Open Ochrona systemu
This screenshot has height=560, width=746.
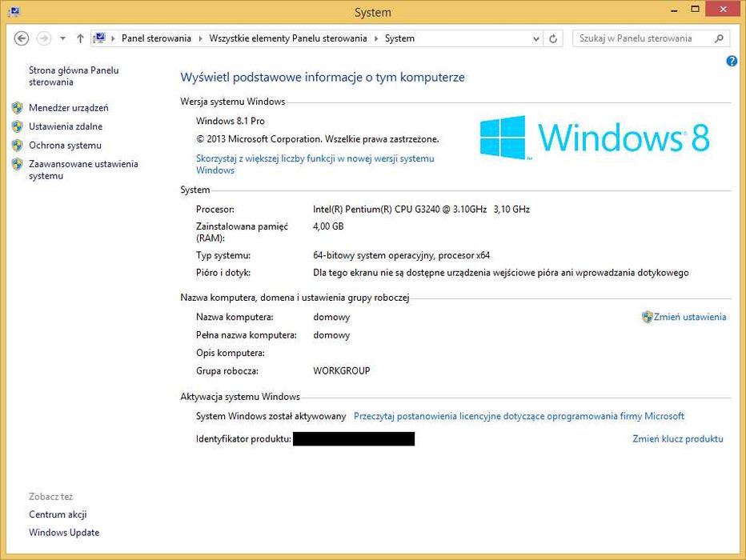(65, 146)
